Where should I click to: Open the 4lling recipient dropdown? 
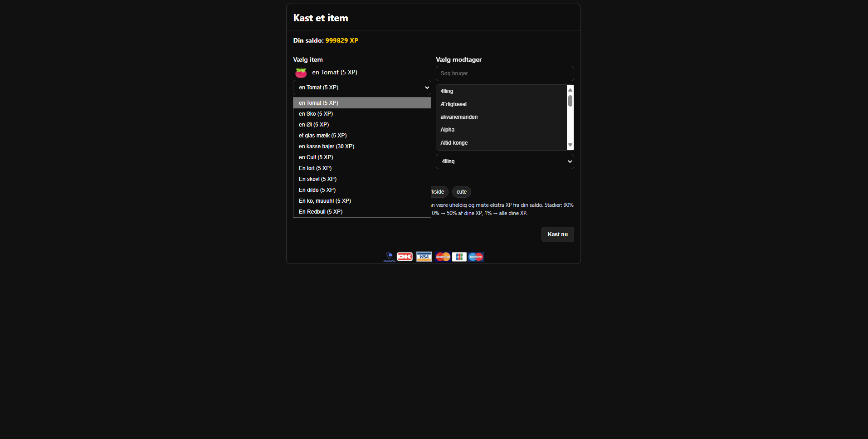[x=504, y=161]
